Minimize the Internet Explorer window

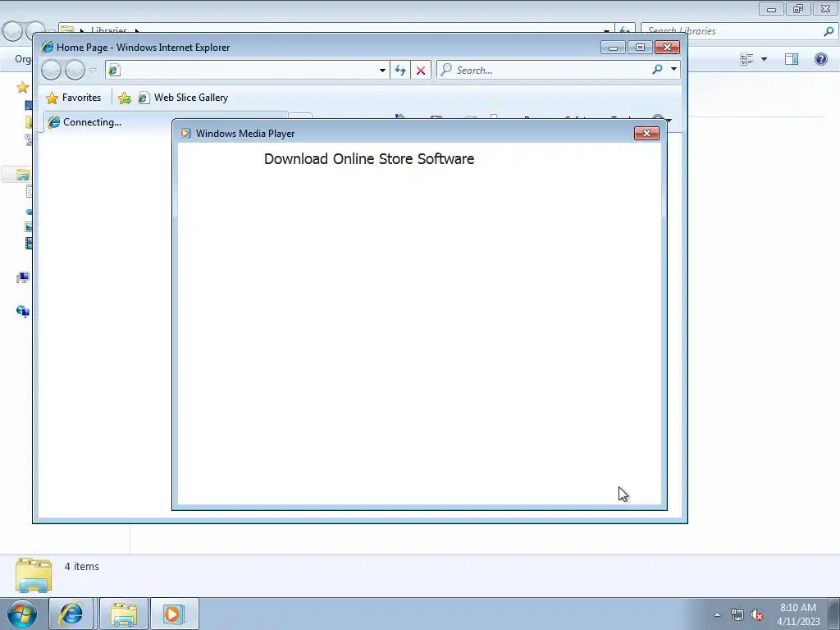(614, 48)
